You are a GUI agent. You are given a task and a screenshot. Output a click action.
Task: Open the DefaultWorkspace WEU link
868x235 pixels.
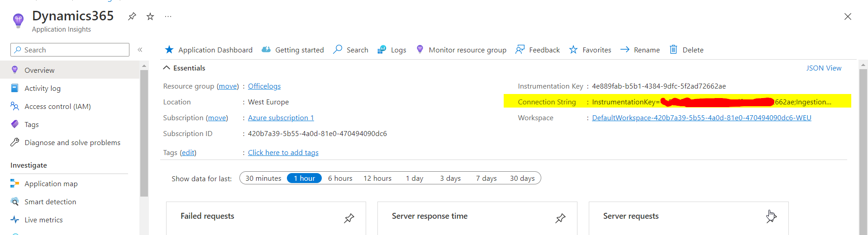[701, 117]
